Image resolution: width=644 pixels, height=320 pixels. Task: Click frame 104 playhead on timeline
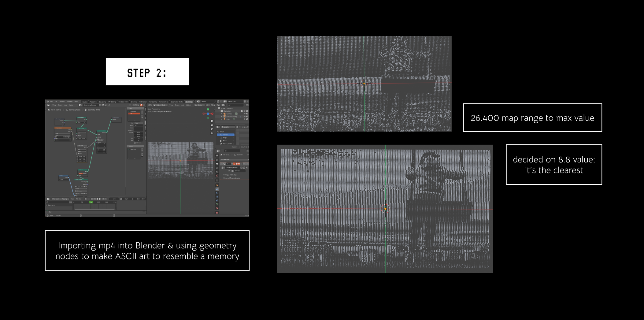[91, 202]
